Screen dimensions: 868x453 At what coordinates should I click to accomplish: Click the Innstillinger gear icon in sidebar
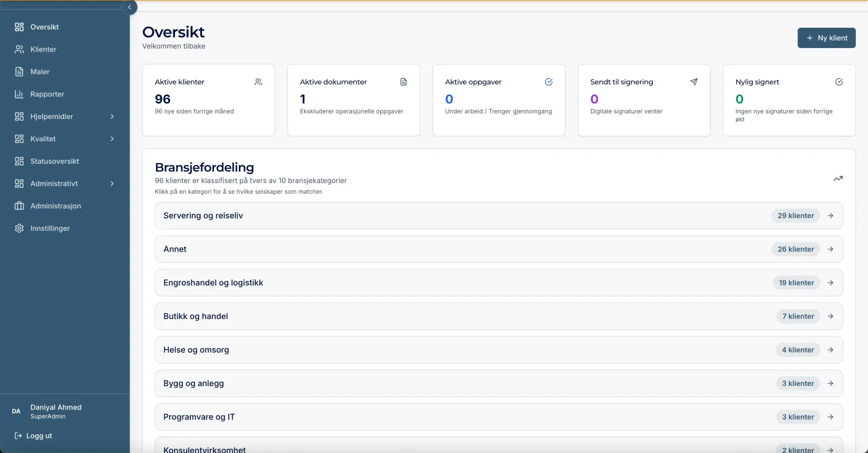click(19, 229)
